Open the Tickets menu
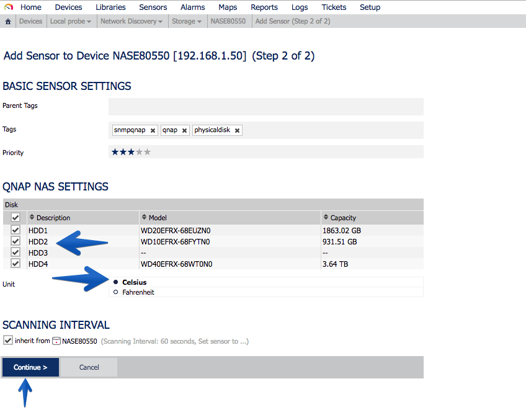Image resolution: width=526 pixels, height=420 pixels. click(x=334, y=7)
